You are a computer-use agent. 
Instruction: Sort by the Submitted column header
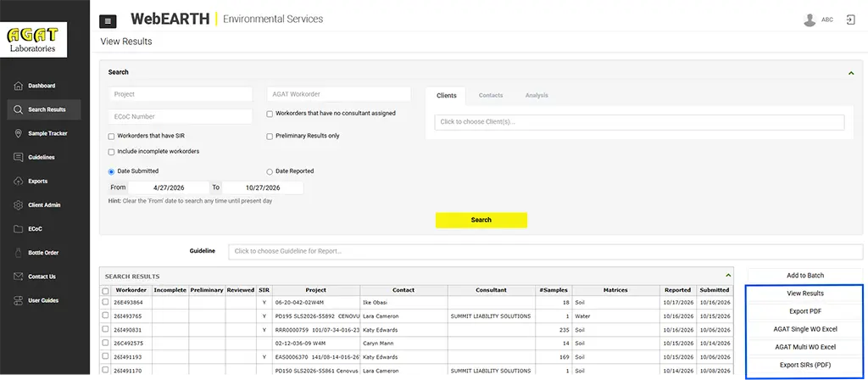coord(714,290)
